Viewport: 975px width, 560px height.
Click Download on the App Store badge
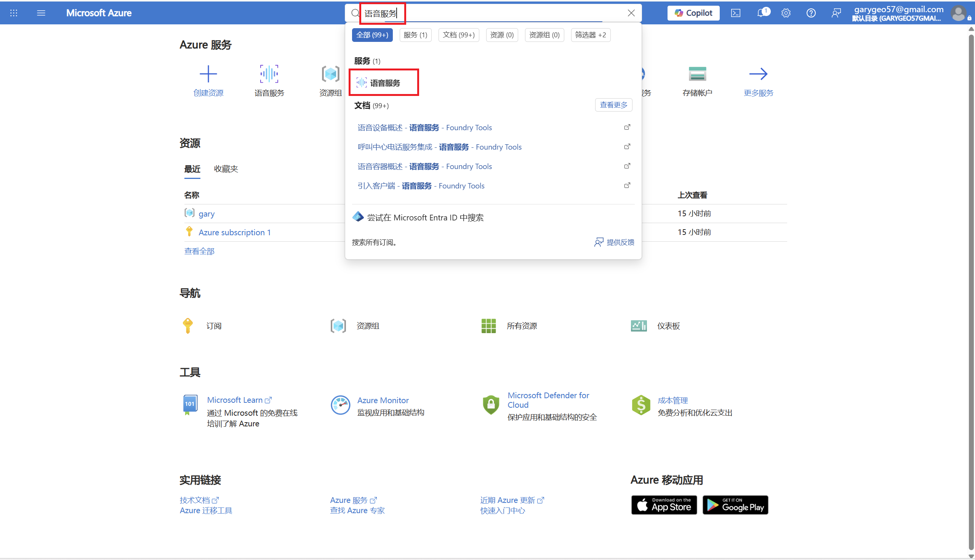click(x=664, y=505)
